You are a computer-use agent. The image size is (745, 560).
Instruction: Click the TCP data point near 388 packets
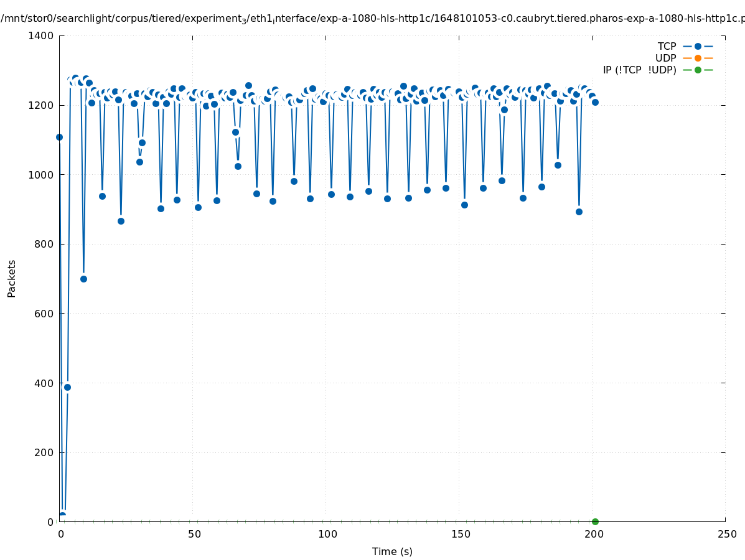tap(67, 387)
